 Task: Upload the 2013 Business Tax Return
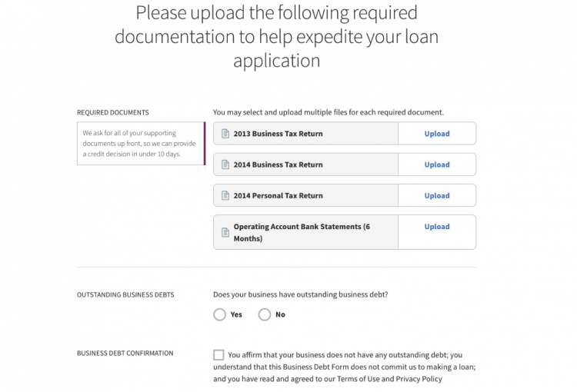click(436, 134)
